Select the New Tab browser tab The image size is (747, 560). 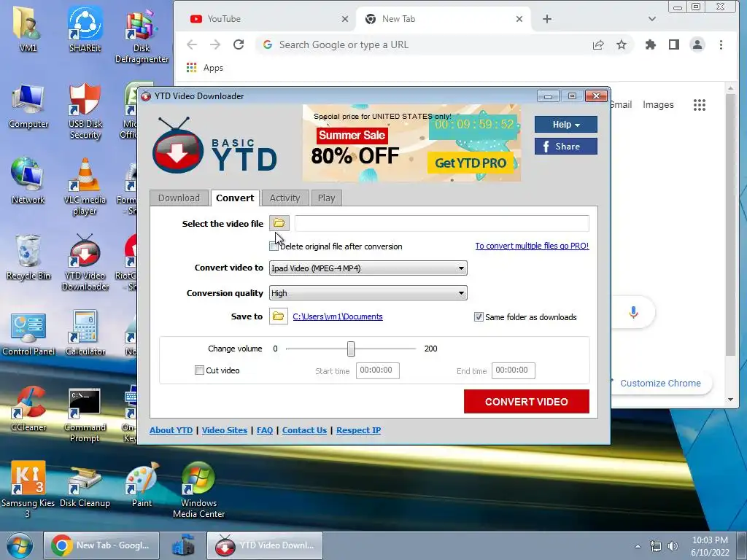click(x=443, y=19)
